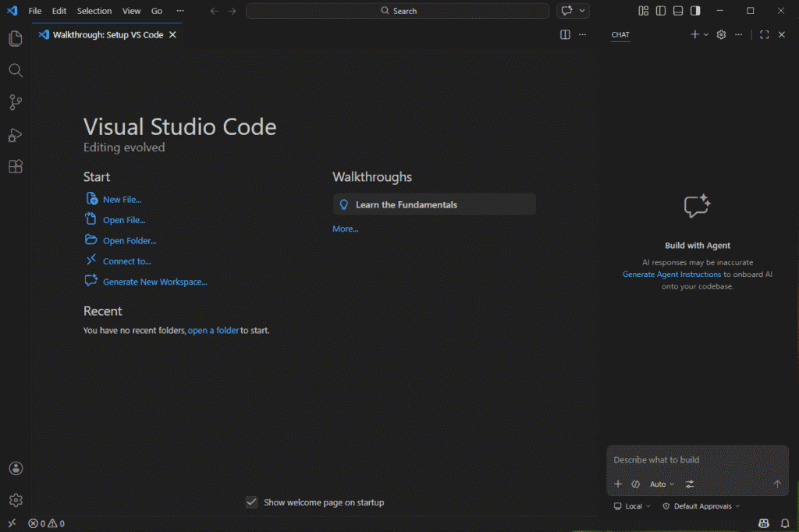799x532 pixels.
Task: Open the Search view in activity bar
Action: point(15,70)
